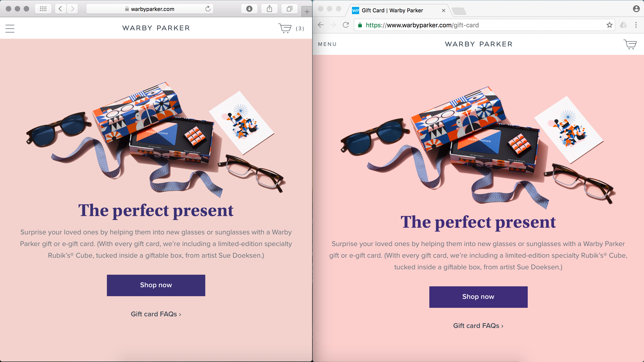Open Safari's Top Sites grid
This screenshot has width=644, height=362.
coord(43,9)
